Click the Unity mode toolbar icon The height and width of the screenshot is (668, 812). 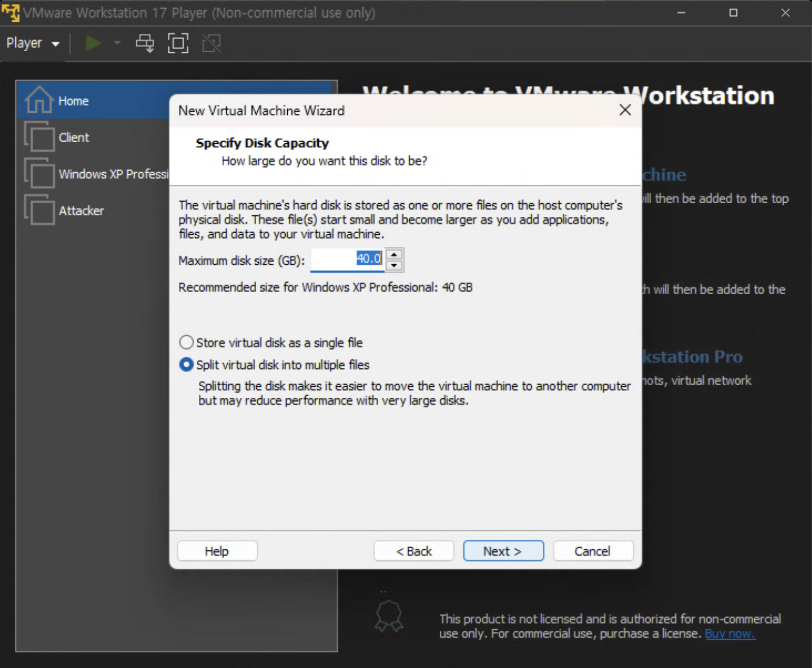[x=211, y=43]
